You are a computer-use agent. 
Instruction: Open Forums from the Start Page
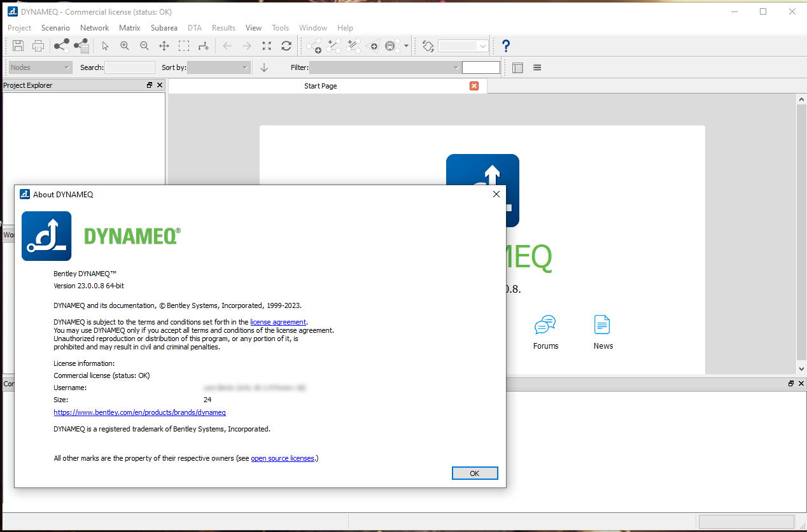coord(546,332)
